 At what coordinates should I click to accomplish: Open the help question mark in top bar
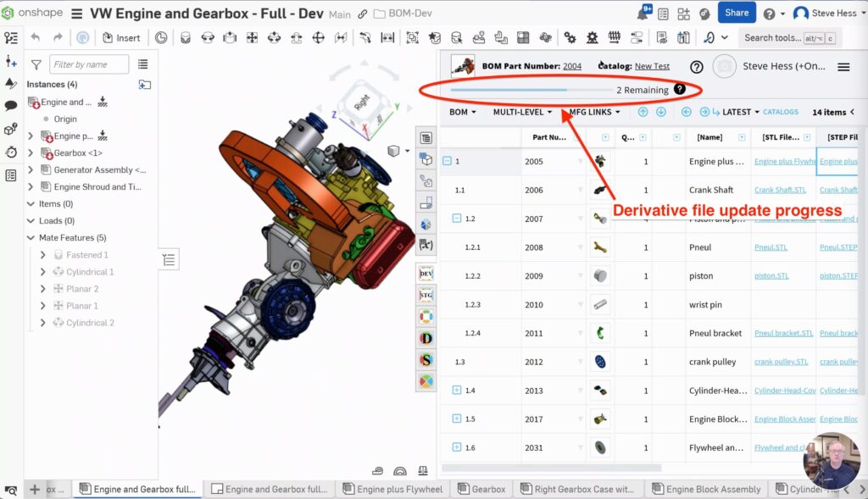click(x=769, y=14)
